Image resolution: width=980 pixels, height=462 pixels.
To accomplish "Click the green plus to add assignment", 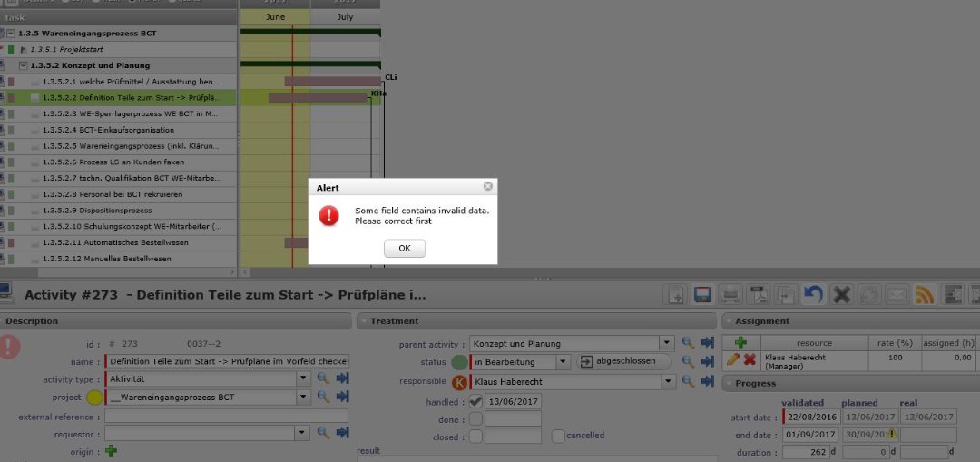I will click(x=740, y=343).
